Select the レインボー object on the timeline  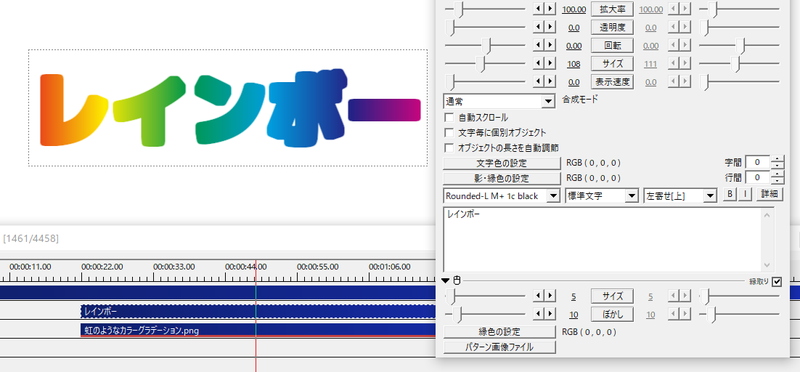click(x=258, y=312)
